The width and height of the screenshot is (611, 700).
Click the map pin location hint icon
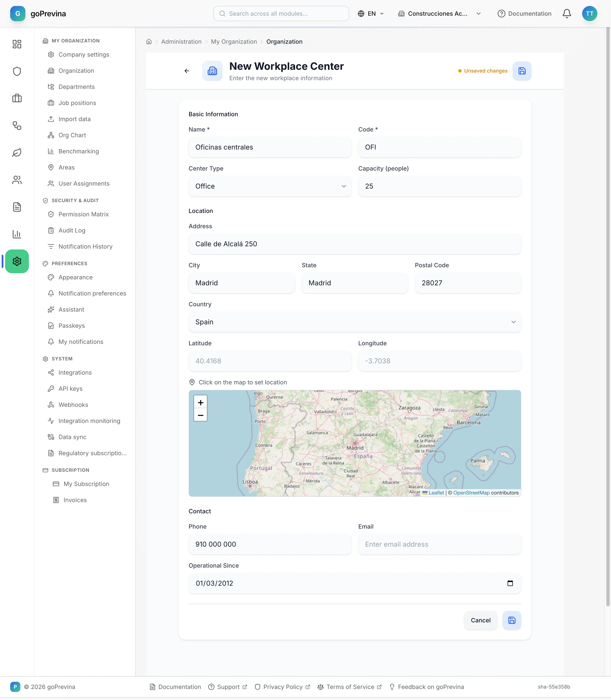tap(192, 382)
